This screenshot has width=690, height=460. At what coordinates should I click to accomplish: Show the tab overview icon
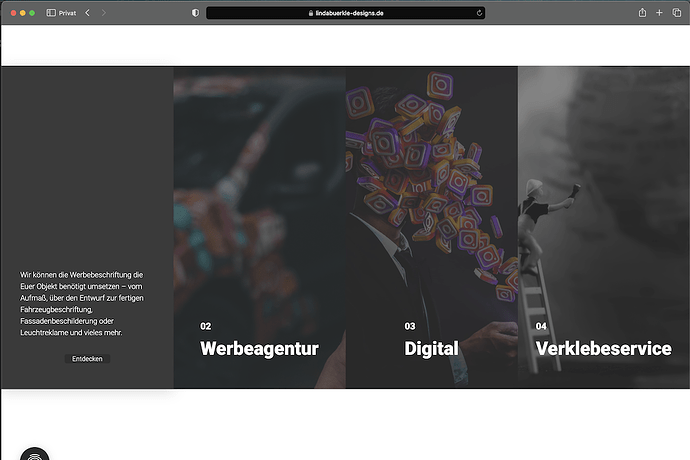(x=677, y=13)
